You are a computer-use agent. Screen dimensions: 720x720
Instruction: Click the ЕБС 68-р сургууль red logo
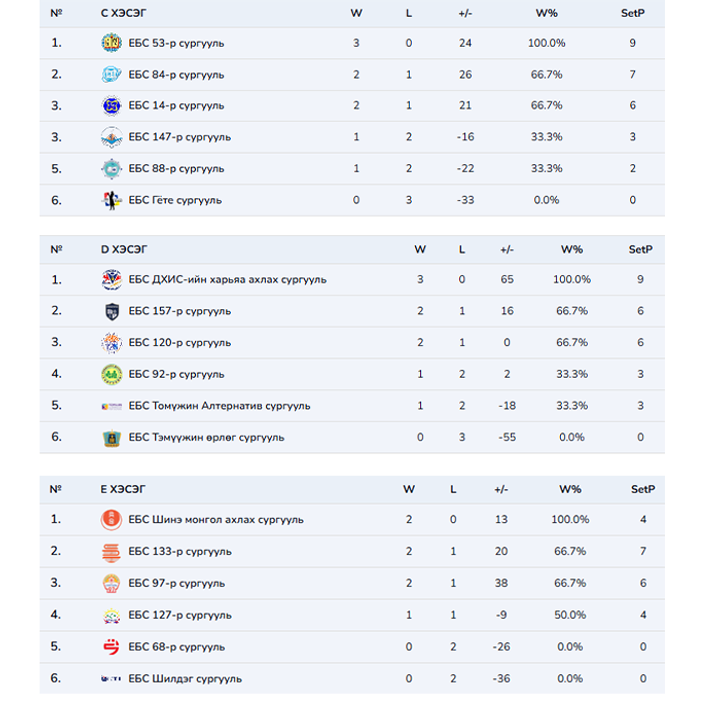tap(111, 647)
